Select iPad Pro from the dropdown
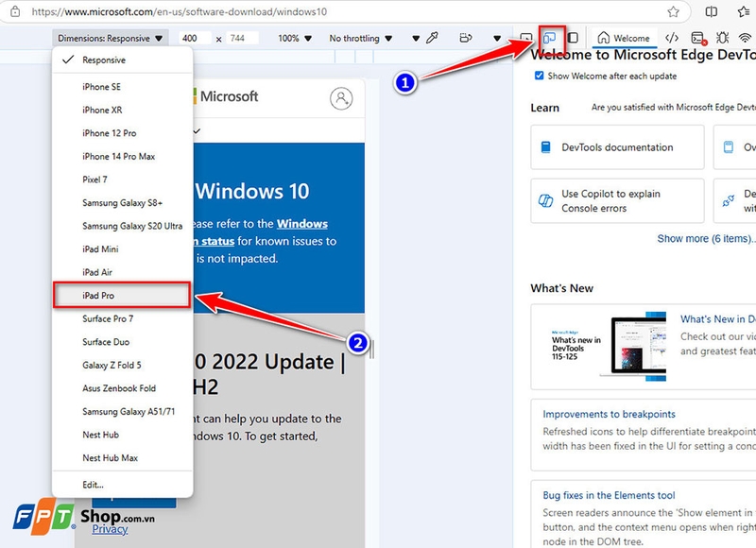 coord(123,295)
